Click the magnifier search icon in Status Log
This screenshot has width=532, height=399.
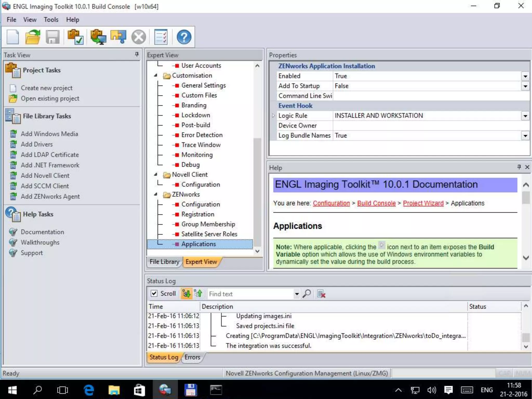click(307, 294)
